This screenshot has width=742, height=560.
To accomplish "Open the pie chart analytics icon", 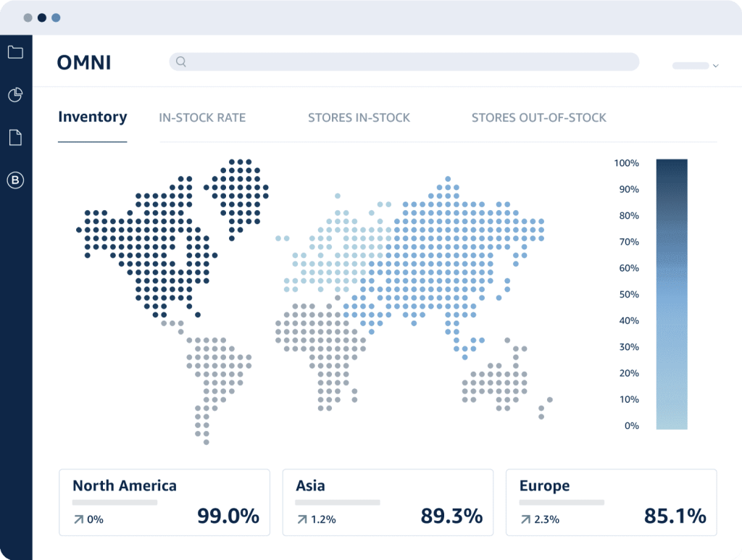I will pos(16,95).
